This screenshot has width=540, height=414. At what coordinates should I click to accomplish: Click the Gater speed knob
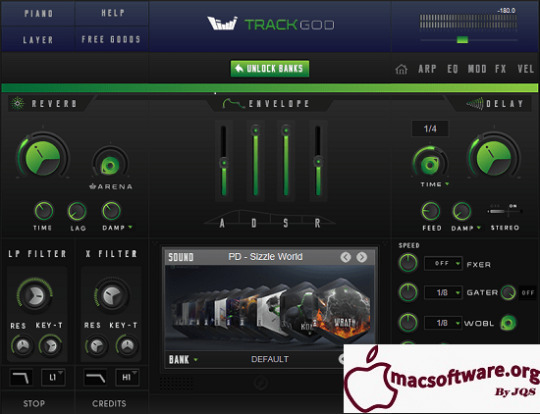point(408,292)
